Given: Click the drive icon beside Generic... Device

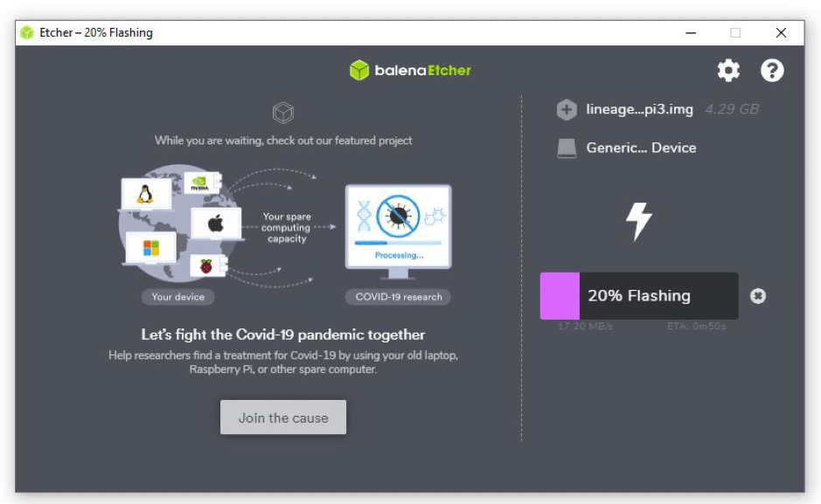Looking at the screenshot, I should [x=567, y=148].
